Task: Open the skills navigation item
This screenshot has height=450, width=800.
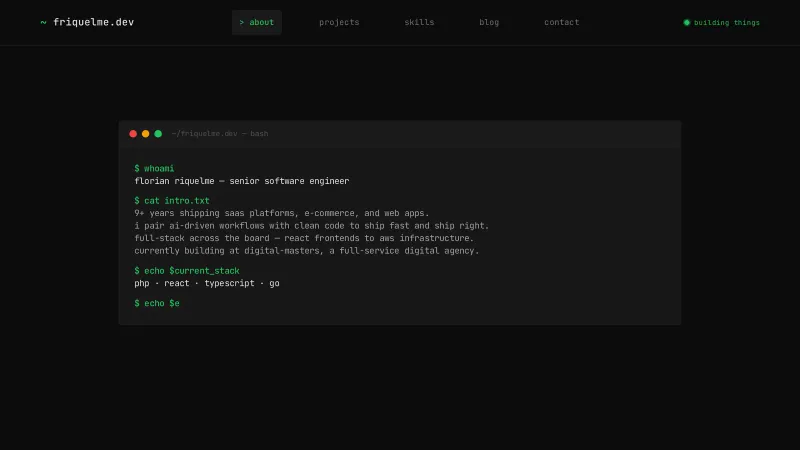Action: [419, 22]
